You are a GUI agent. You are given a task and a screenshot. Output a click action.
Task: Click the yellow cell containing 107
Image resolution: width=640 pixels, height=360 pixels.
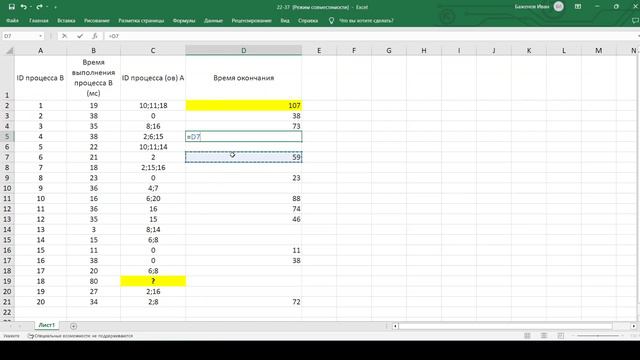(x=244, y=105)
